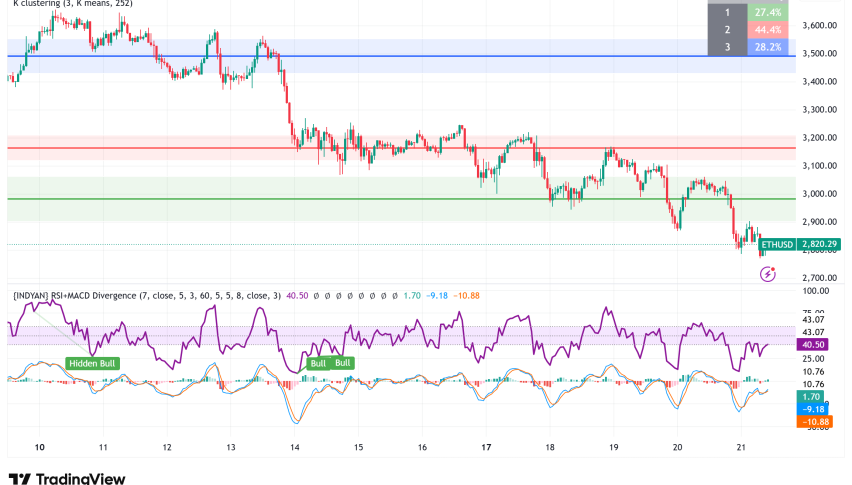The image size is (852, 485).
Task: Select the blue 28.2% cluster cell
Action: coord(767,46)
